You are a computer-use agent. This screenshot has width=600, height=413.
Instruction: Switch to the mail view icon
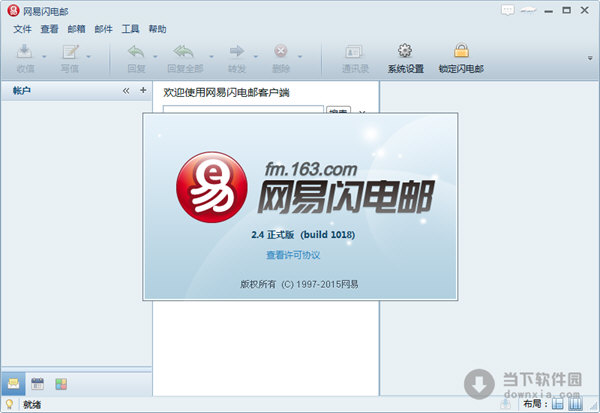[13, 384]
